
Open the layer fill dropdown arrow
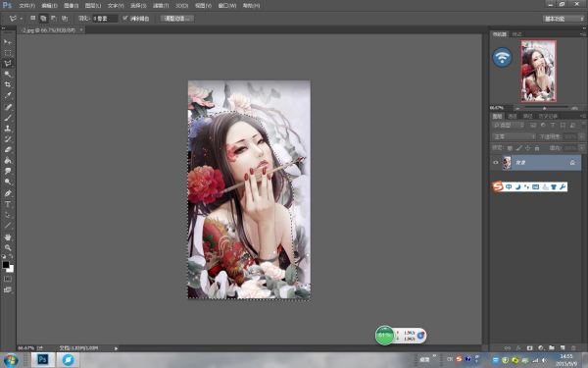click(x=581, y=148)
